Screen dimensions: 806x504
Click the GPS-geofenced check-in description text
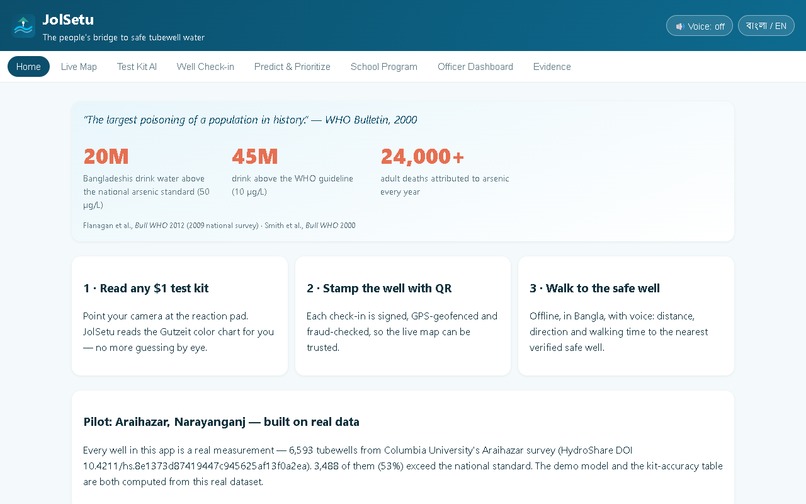pos(401,332)
